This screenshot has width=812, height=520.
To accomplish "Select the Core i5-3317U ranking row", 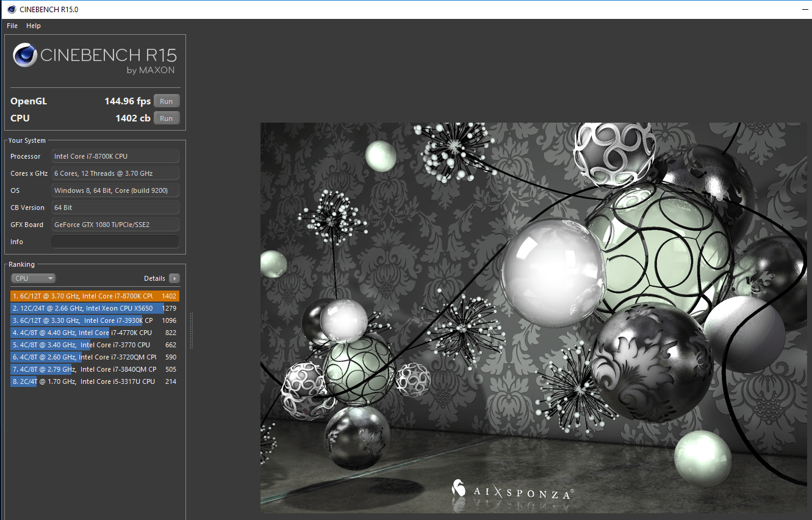I will (x=95, y=381).
